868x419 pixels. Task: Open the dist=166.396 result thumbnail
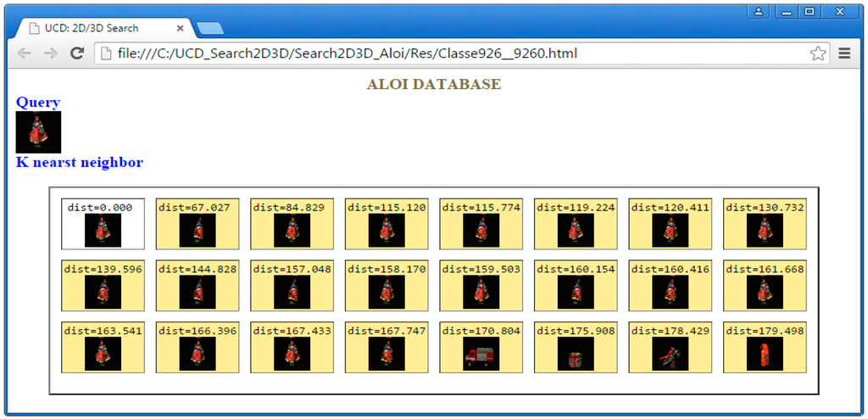click(198, 354)
